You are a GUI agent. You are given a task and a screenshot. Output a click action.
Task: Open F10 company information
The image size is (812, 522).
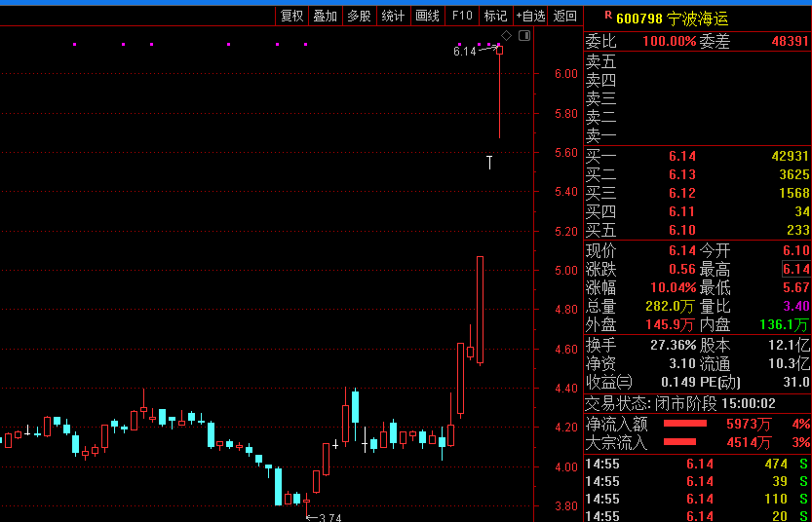[x=462, y=16]
